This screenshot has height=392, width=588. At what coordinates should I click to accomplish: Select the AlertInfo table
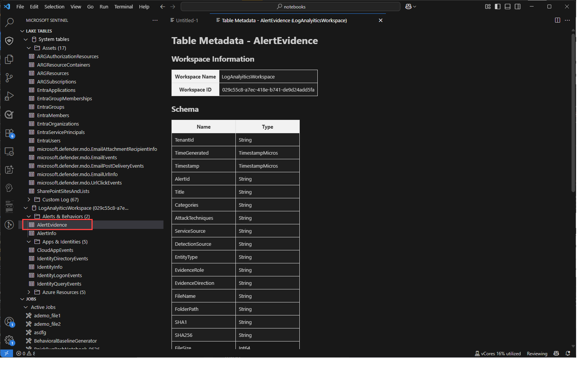click(x=46, y=233)
